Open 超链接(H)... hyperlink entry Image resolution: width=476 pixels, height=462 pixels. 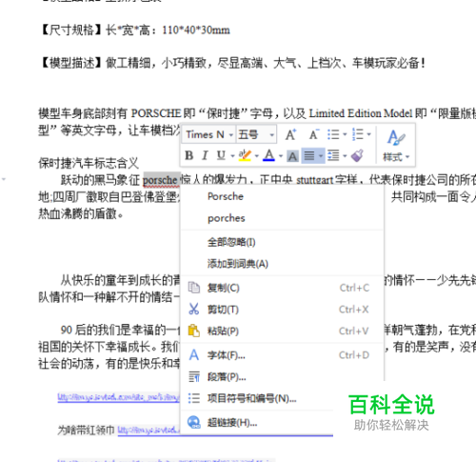coord(258,422)
